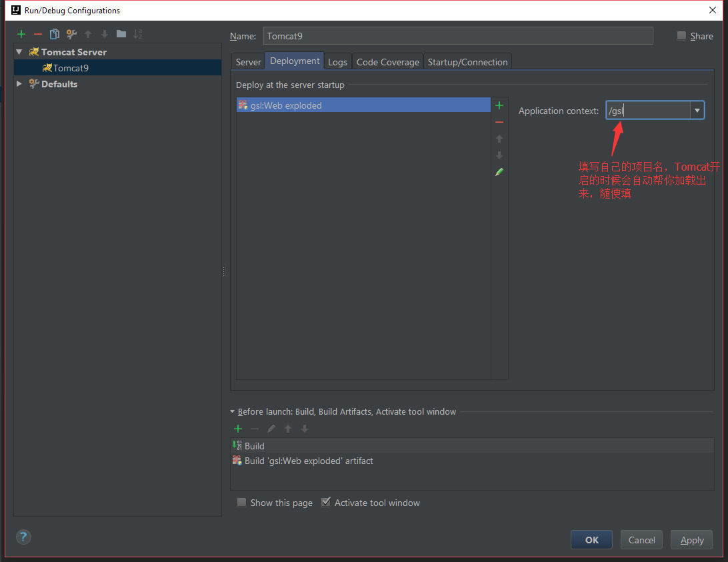Viewport: 728px width, 562px height.
Task: Move configuration up in left toolbar
Action: 88,34
